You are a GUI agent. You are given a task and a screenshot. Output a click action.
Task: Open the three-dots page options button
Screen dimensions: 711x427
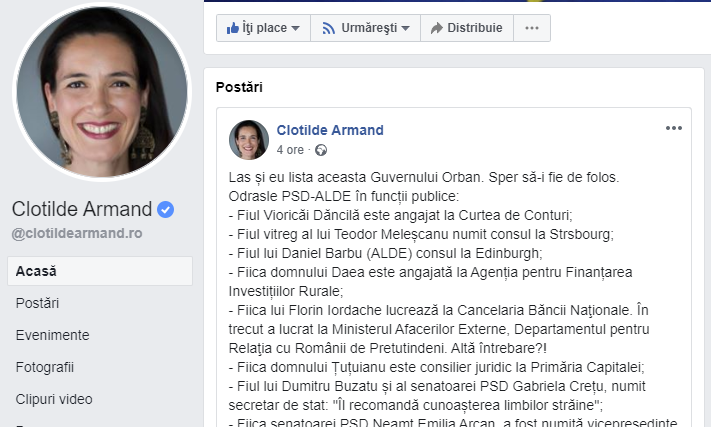pyautogui.click(x=532, y=28)
